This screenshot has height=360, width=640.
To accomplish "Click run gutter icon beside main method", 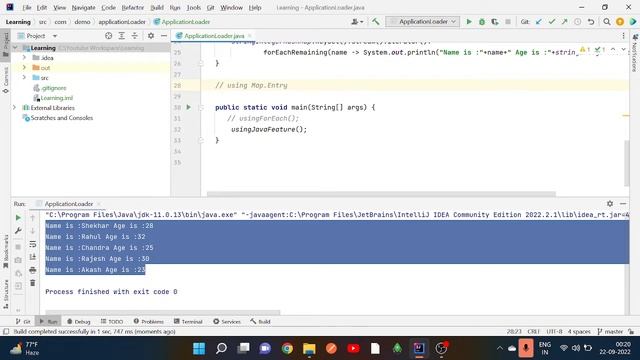I will tap(189, 107).
